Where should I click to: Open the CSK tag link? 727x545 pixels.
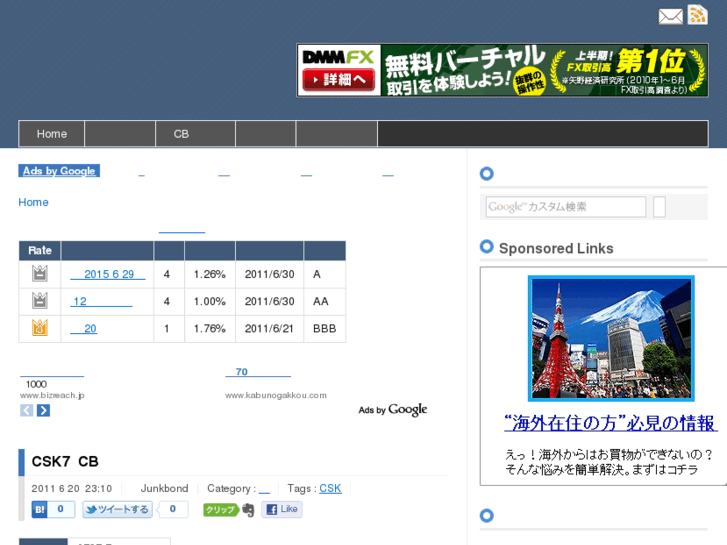[330, 488]
